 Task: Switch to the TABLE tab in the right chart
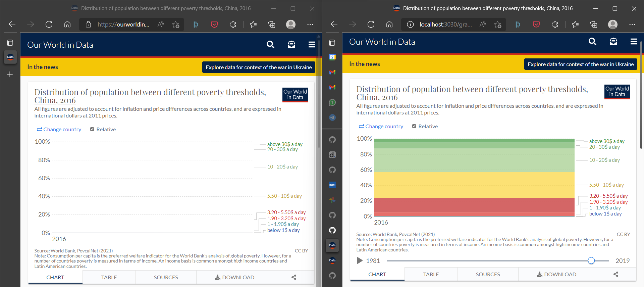431,274
